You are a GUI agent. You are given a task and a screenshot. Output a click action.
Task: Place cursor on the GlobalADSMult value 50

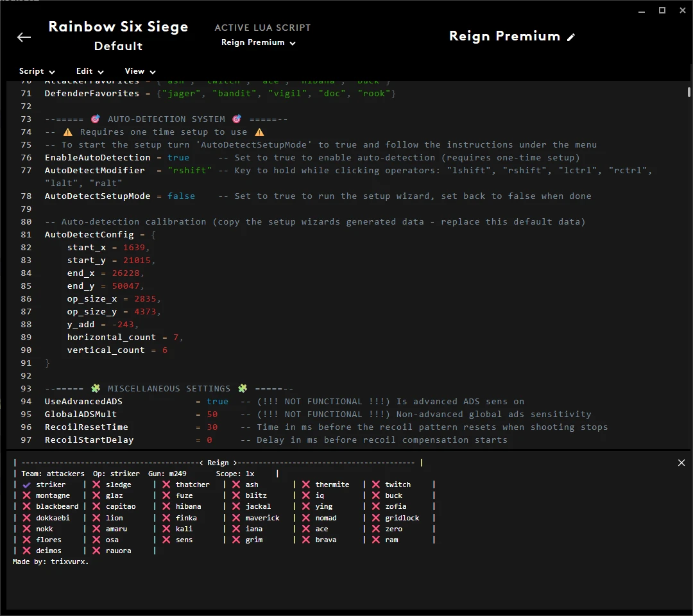[212, 415]
